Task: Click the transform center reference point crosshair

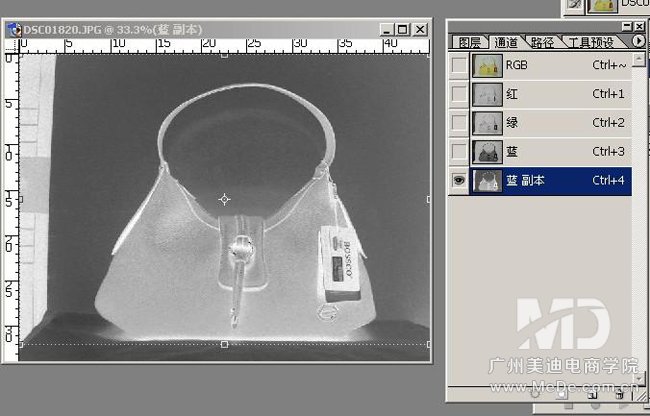Action: [x=224, y=199]
